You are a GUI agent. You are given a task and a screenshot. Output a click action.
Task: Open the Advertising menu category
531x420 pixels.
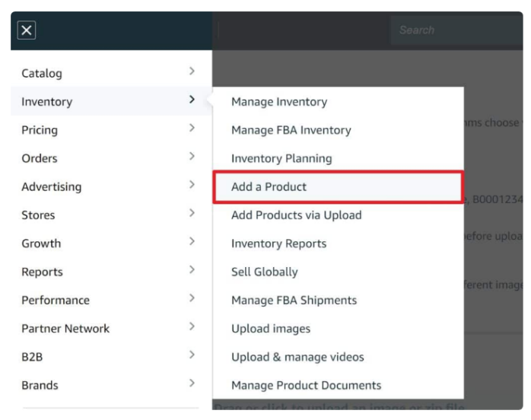click(111, 186)
